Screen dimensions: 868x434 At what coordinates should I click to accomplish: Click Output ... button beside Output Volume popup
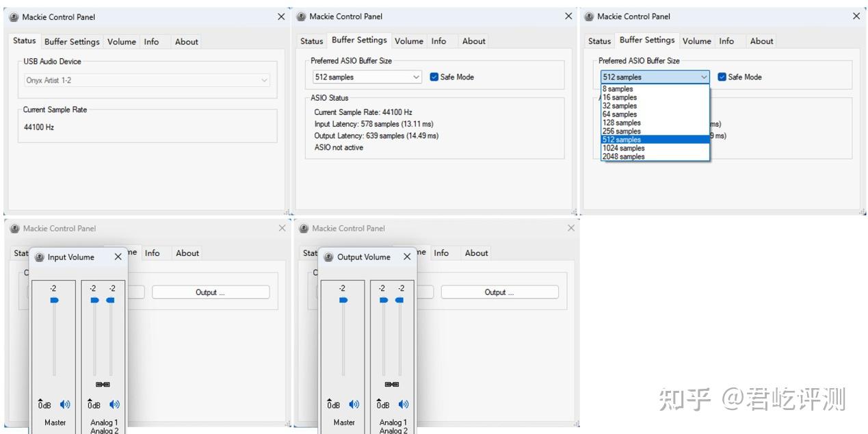tap(500, 292)
